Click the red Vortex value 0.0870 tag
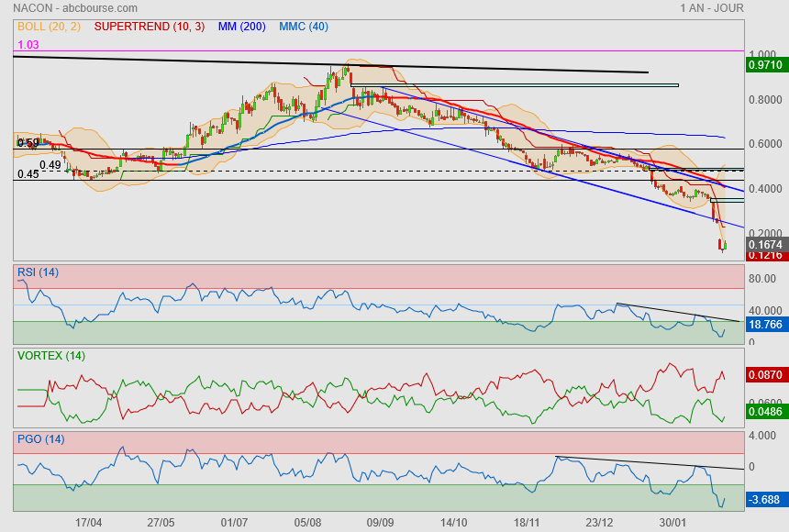Image resolution: width=789 pixels, height=532 pixels. click(764, 375)
